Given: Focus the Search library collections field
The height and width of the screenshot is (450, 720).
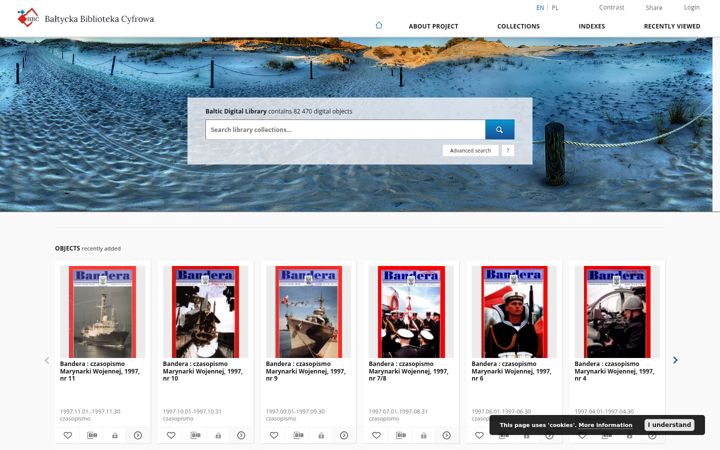Looking at the screenshot, I should (x=345, y=129).
